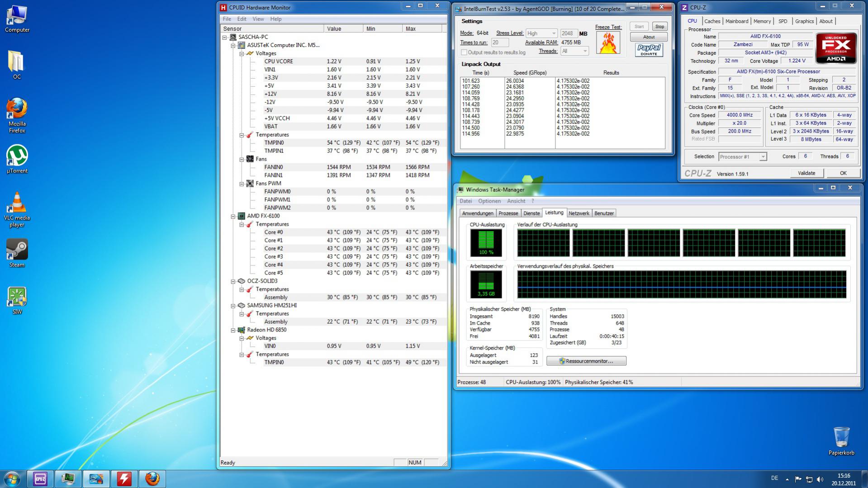Image resolution: width=868 pixels, height=488 pixels.
Task: Click the AMD FX Unlocked processor logo in CPU-Z
Action: pyautogui.click(x=836, y=48)
